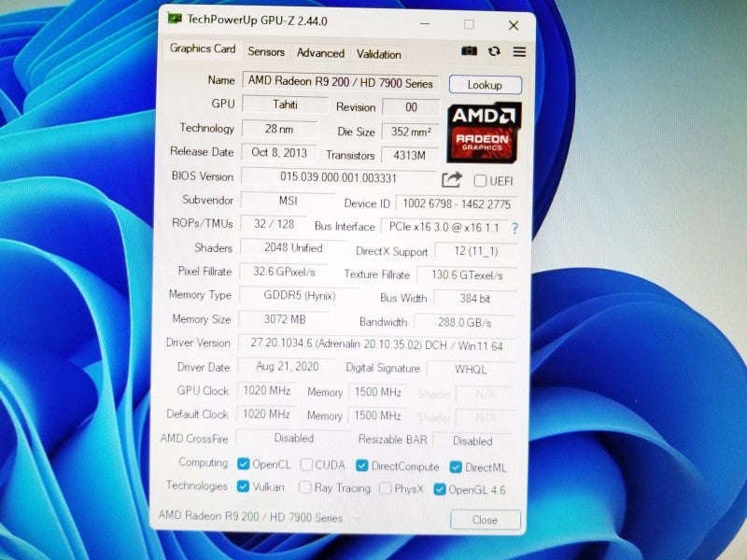Click the Lookup button
747x560 pixels.
pos(485,85)
